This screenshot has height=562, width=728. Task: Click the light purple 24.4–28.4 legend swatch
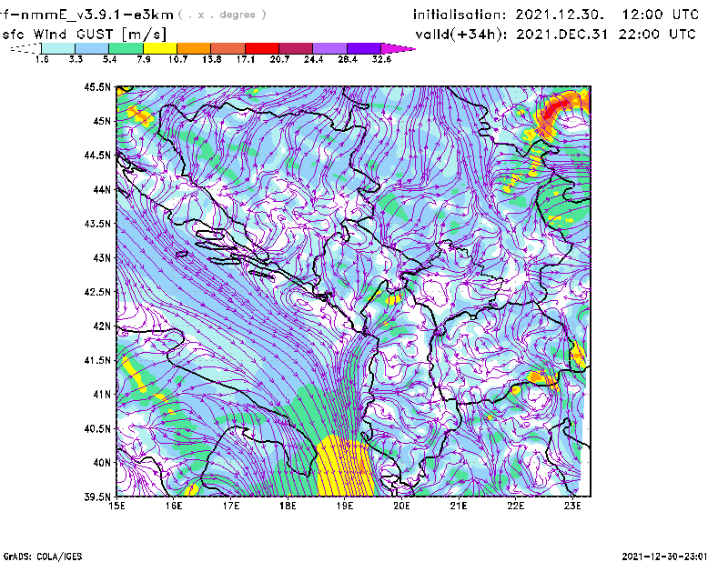point(330,48)
